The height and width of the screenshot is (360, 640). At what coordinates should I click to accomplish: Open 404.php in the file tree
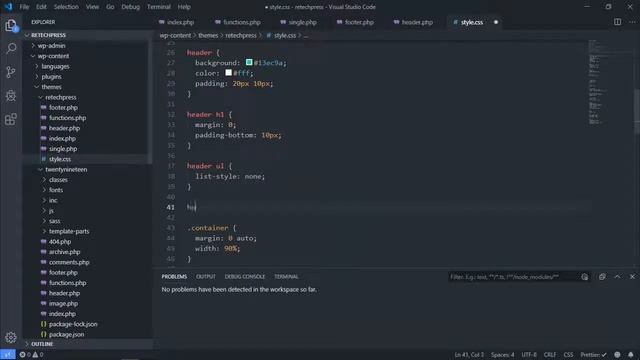(x=60, y=242)
